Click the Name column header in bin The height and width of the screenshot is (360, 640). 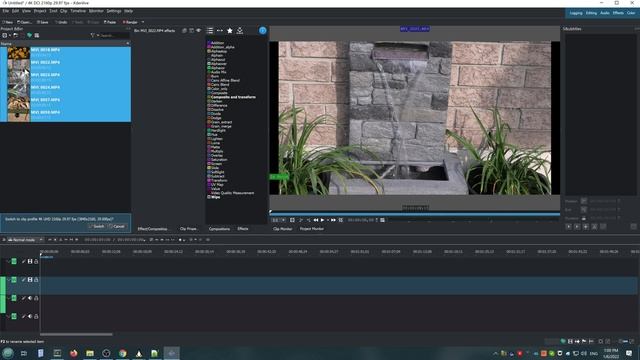(64, 43)
